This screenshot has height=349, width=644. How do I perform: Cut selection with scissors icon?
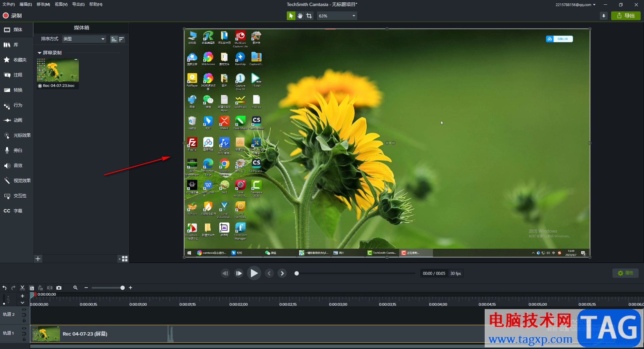(22, 288)
